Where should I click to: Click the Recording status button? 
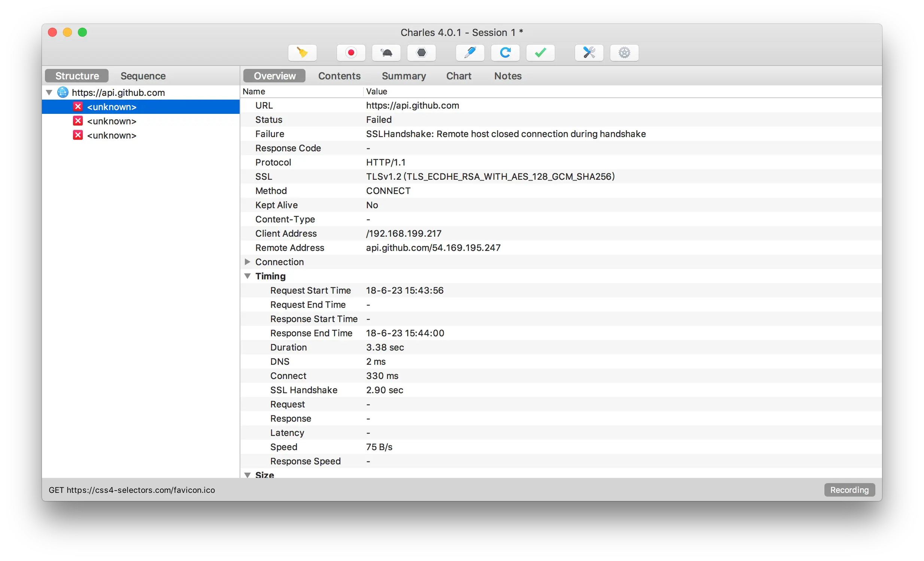849,490
